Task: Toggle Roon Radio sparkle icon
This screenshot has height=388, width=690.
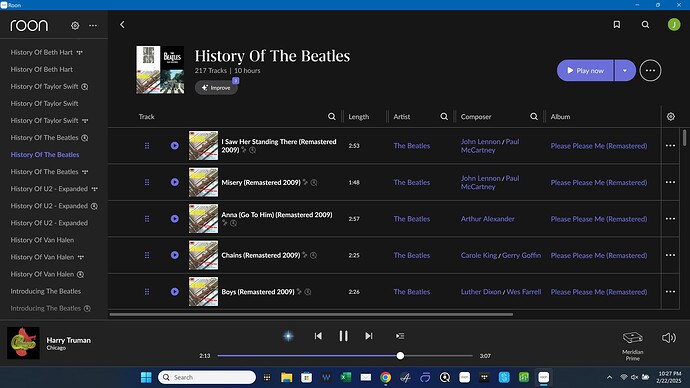Action: pyautogui.click(x=288, y=336)
